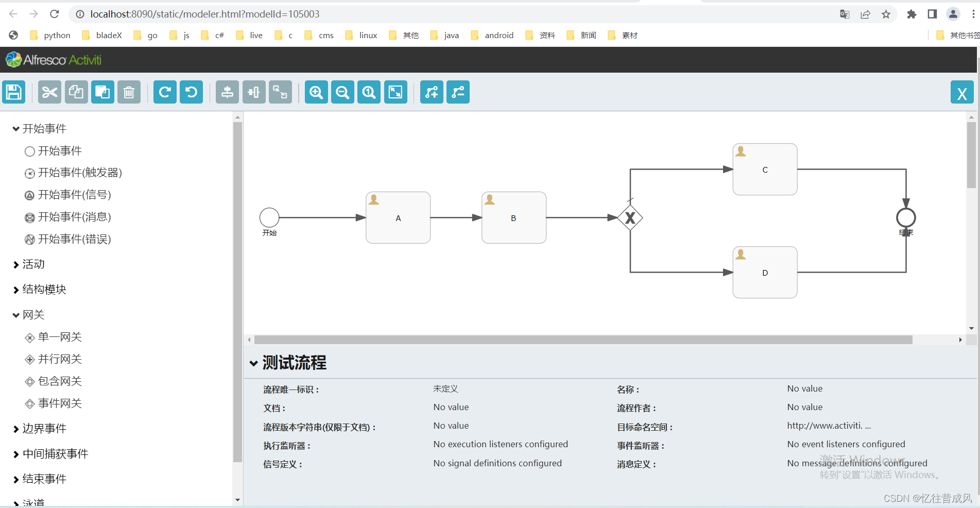This screenshot has height=508, width=980.
Task: Reload the page in browser
Action: 55,14
